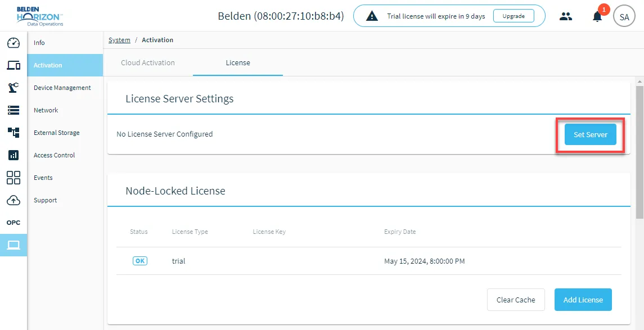Click the flow hierarchy icon in sidebar
The height and width of the screenshot is (330, 644).
pos(13,132)
